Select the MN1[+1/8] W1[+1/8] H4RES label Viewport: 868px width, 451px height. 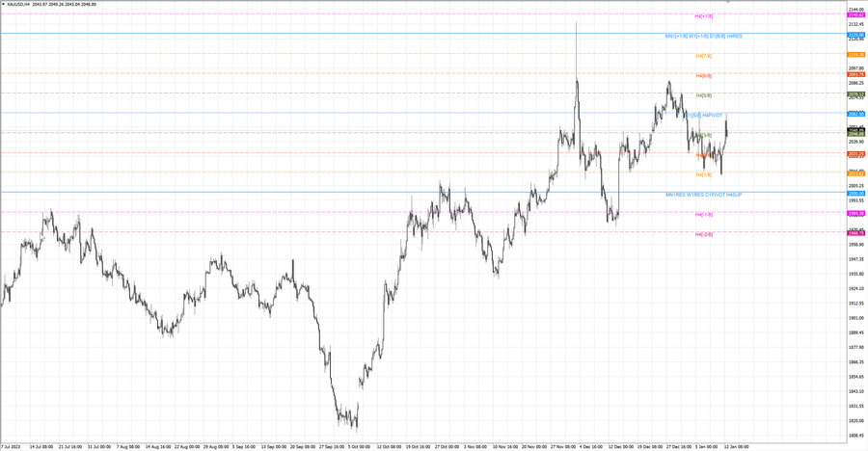tap(704, 36)
